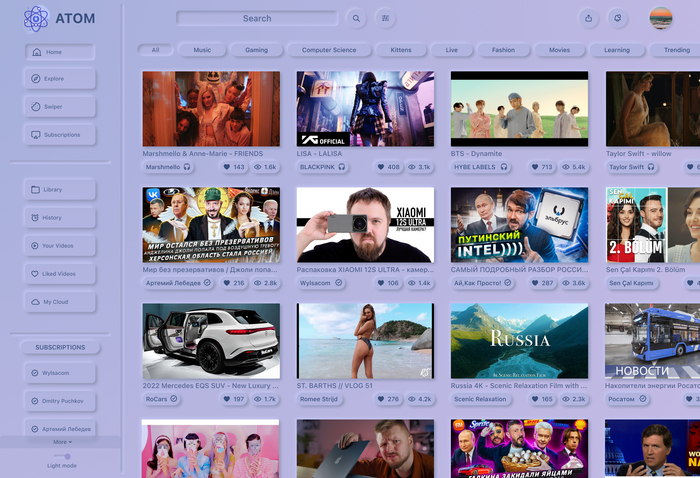Click the 1.6k views eye icon
This screenshot has width=700, height=478.
[258, 167]
